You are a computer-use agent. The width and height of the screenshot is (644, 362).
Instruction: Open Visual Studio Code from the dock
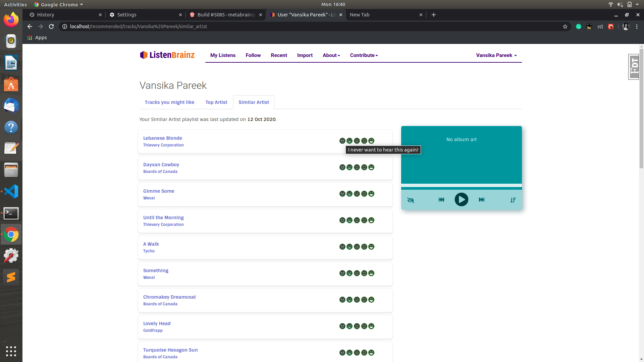[x=11, y=191]
